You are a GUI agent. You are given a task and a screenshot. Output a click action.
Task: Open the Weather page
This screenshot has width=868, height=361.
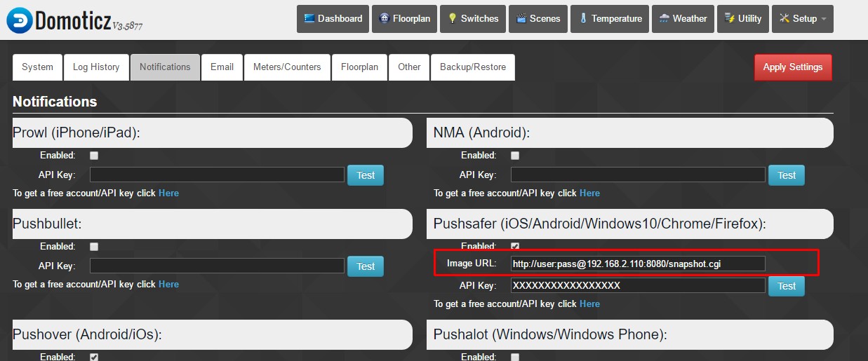(683, 19)
